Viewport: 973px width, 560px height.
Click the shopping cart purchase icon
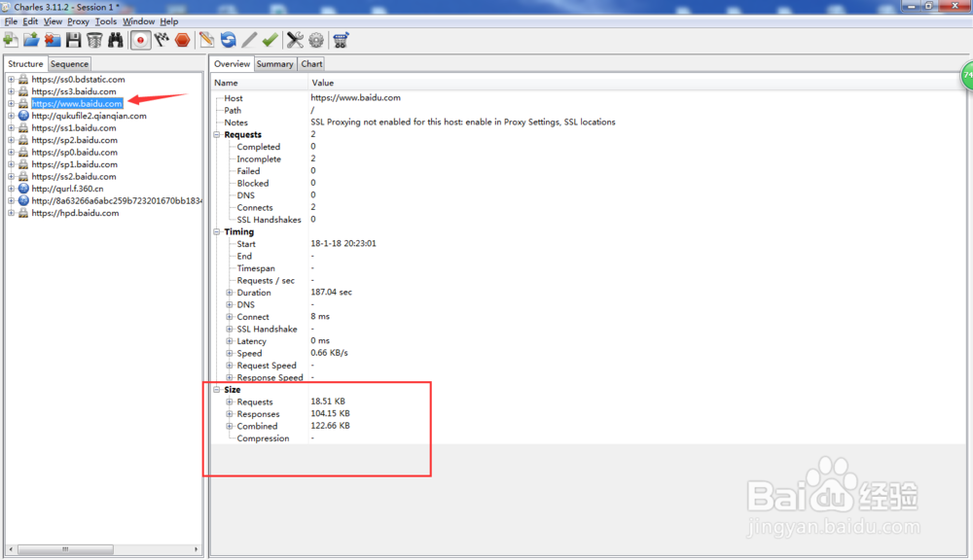tap(341, 40)
